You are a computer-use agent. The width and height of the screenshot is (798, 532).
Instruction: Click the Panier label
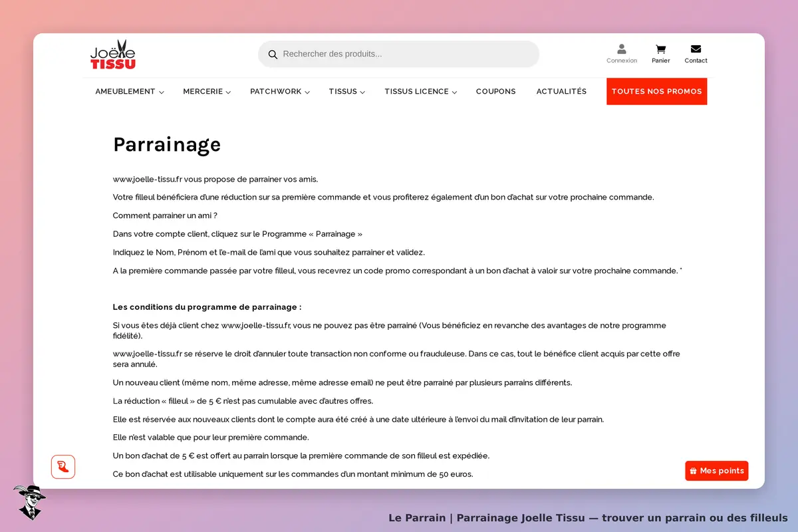point(661,61)
